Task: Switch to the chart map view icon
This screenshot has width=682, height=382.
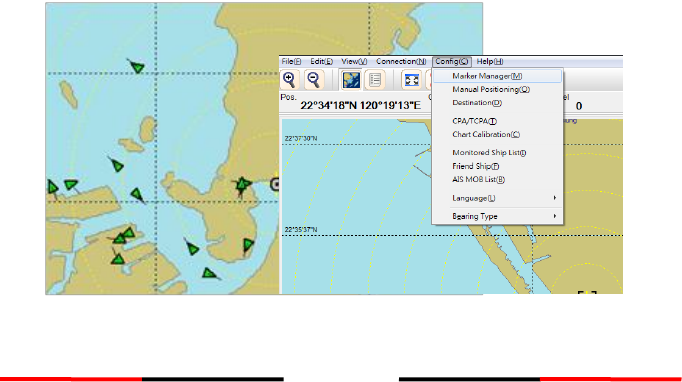Action: [351, 80]
